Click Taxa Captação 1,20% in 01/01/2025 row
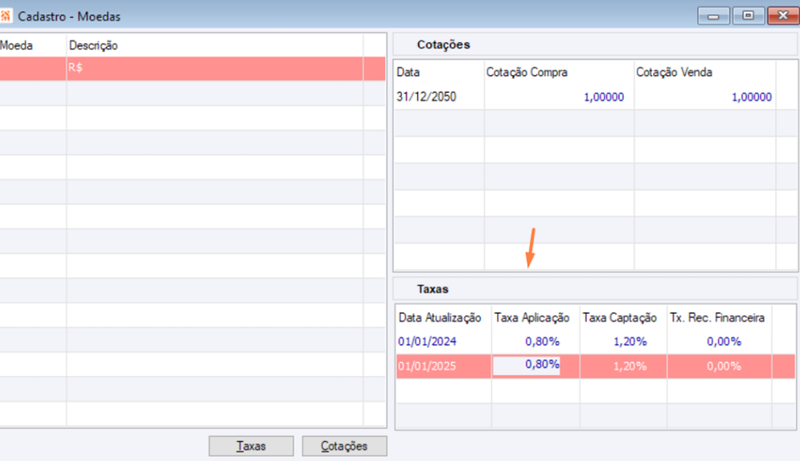The height and width of the screenshot is (461, 800). 630,366
